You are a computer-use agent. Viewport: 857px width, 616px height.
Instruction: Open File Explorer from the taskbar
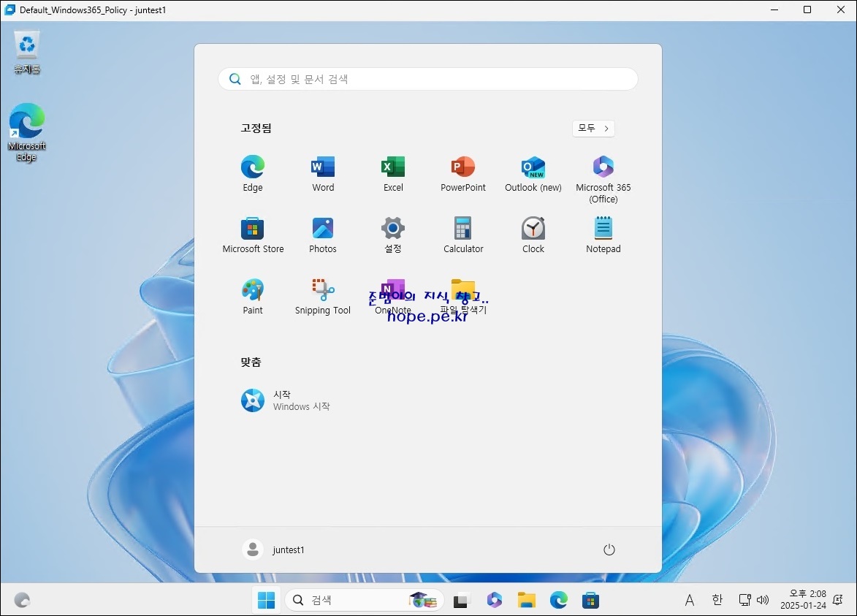[526, 600]
